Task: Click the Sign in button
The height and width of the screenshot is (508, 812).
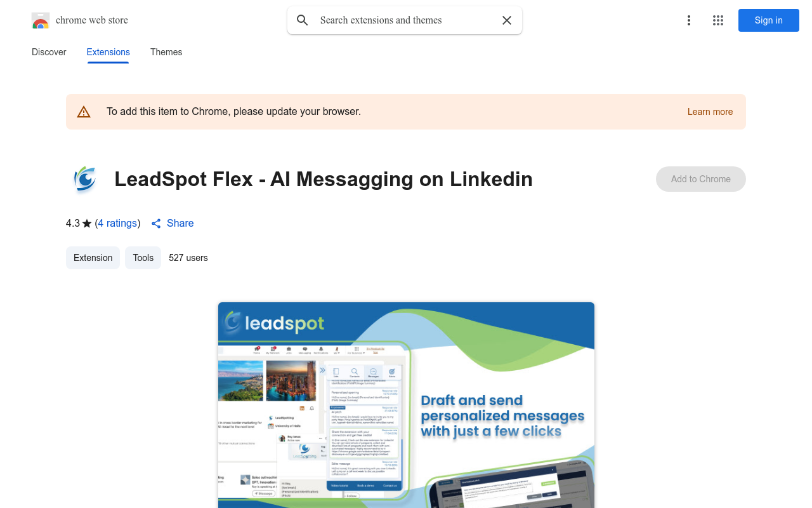Action: point(769,20)
